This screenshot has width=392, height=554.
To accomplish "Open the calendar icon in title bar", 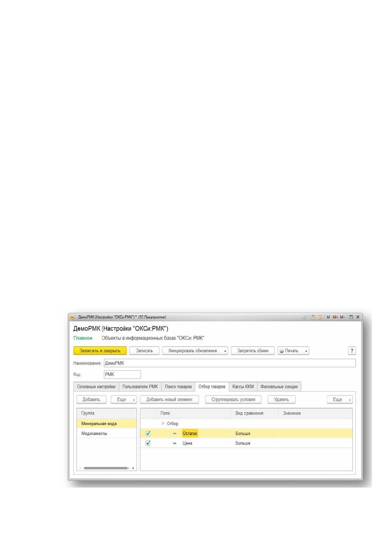I will point(320,317).
